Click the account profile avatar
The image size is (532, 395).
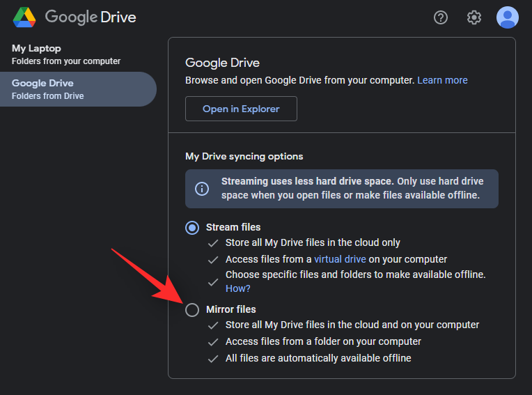click(x=507, y=17)
